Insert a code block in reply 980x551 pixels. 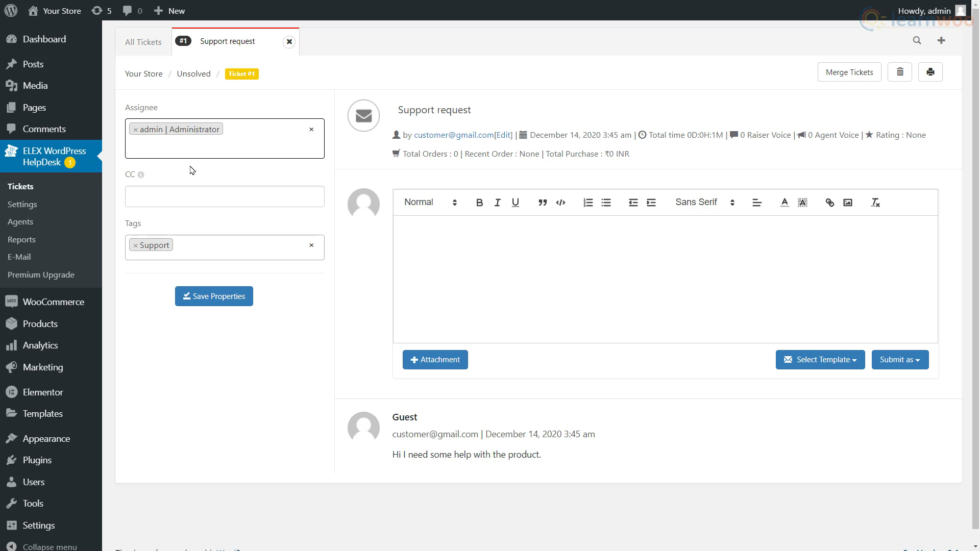coord(560,203)
